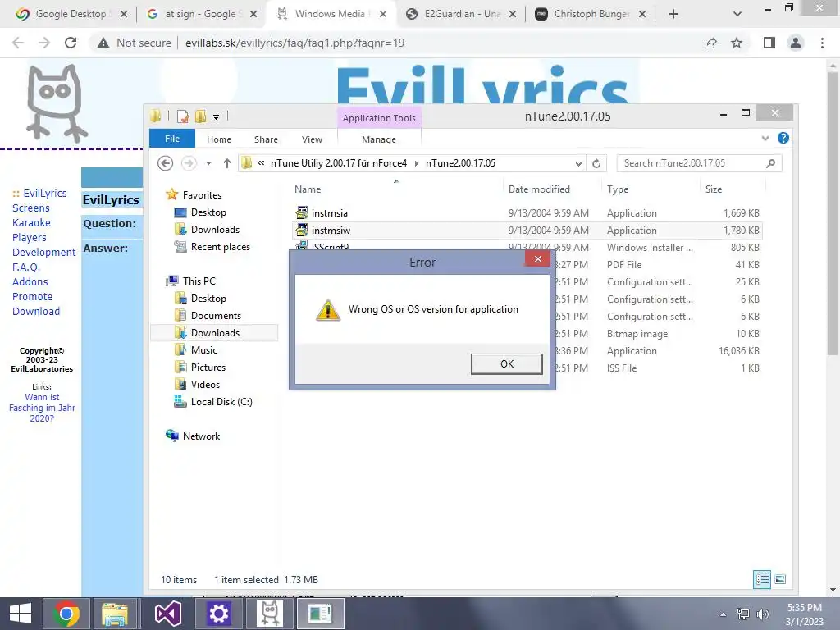
Task: Click the Explorer search magnifier icon
Action: 770,163
